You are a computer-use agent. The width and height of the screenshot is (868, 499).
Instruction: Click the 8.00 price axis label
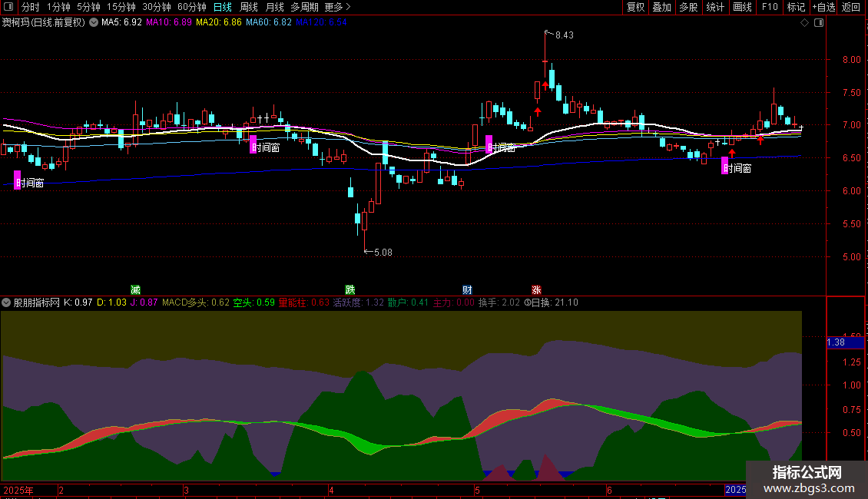tap(851, 60)
